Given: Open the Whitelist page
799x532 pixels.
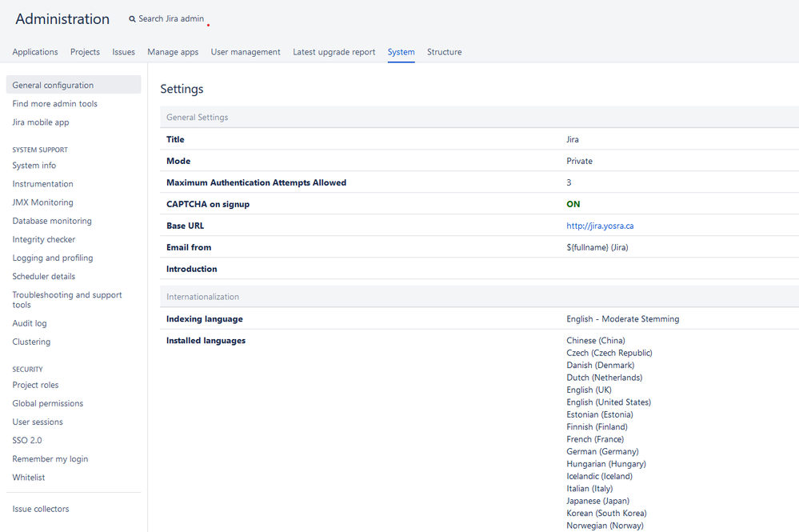Looking at the screenshot, I should click(x=29, y=478).
